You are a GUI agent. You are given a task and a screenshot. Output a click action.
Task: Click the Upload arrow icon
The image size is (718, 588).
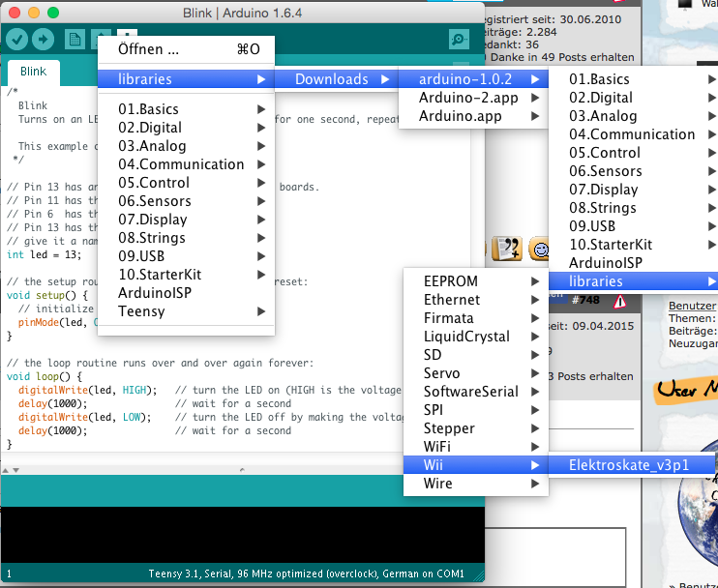click(43, 40)
